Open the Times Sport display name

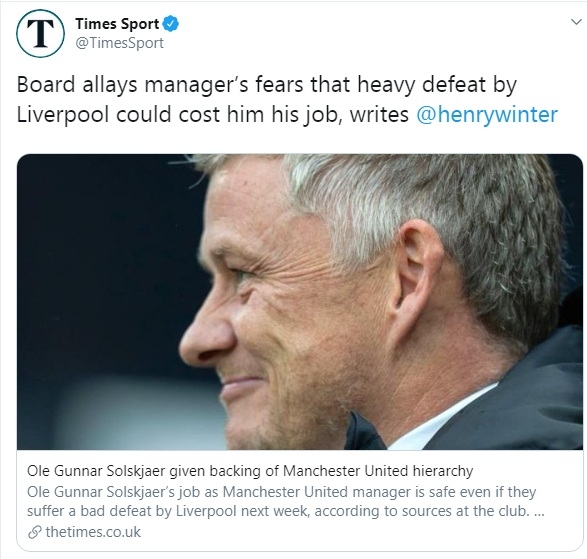pyautogui.click(x=117, y=24)
